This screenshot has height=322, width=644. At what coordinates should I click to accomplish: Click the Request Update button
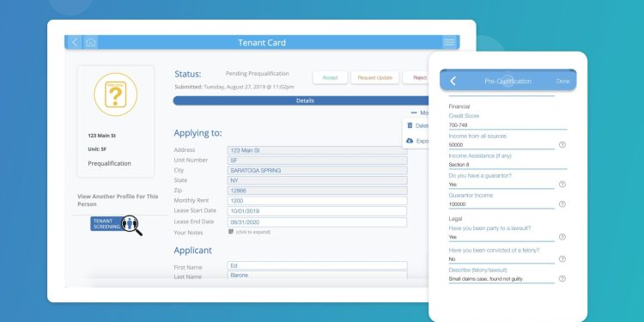click(375, 77)
